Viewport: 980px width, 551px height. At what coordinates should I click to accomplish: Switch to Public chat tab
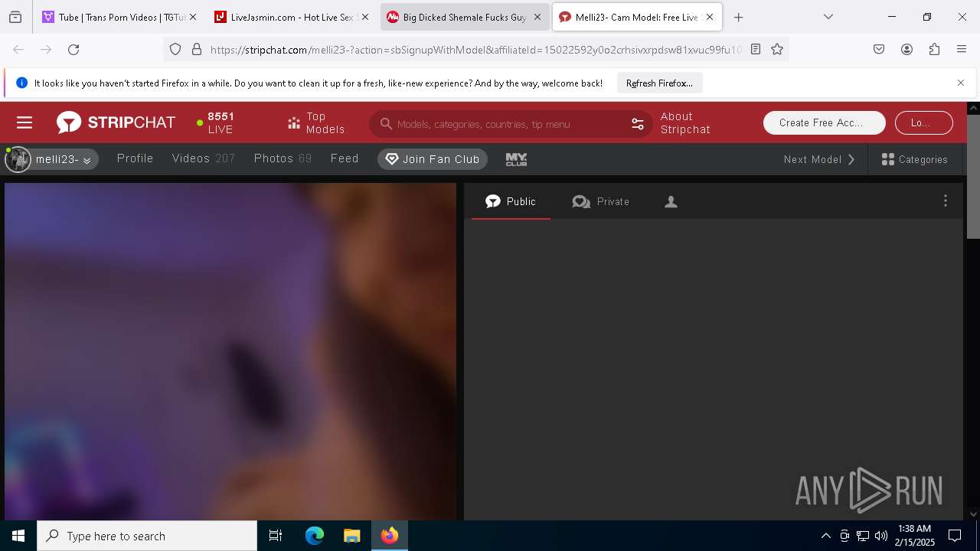tap(511, 201)
